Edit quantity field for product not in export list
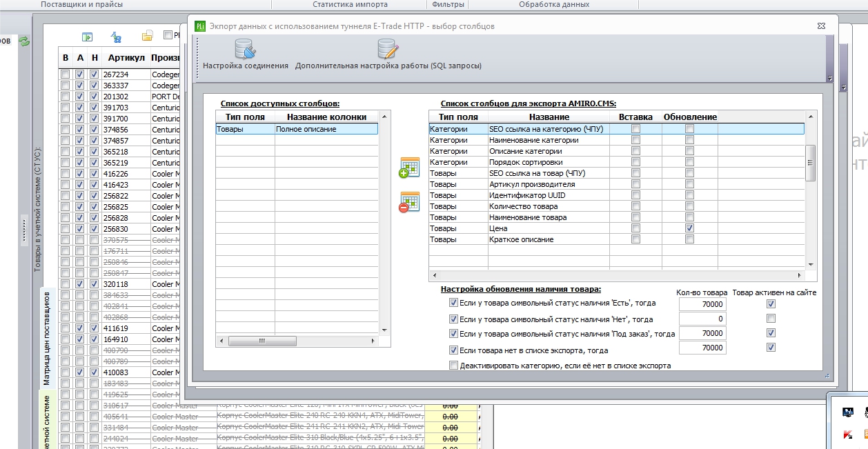868x449 pixels. [702, 348]
